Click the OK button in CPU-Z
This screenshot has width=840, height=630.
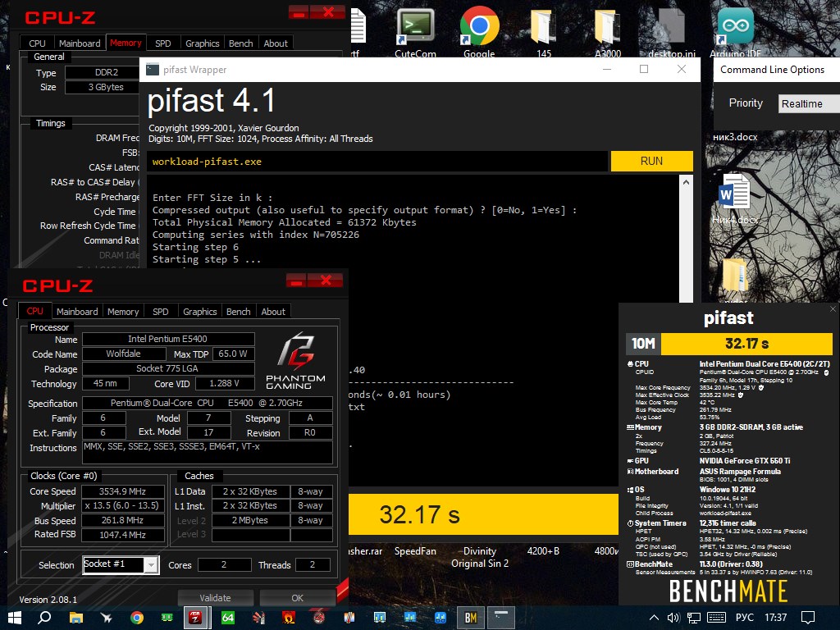[x=297, y=598]
